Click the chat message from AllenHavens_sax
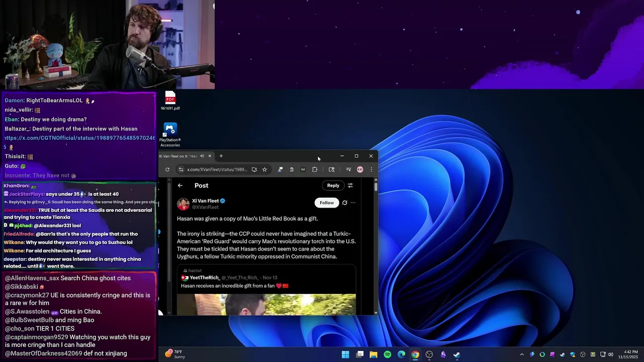644x362 pixels. click(x=68, y=278)
